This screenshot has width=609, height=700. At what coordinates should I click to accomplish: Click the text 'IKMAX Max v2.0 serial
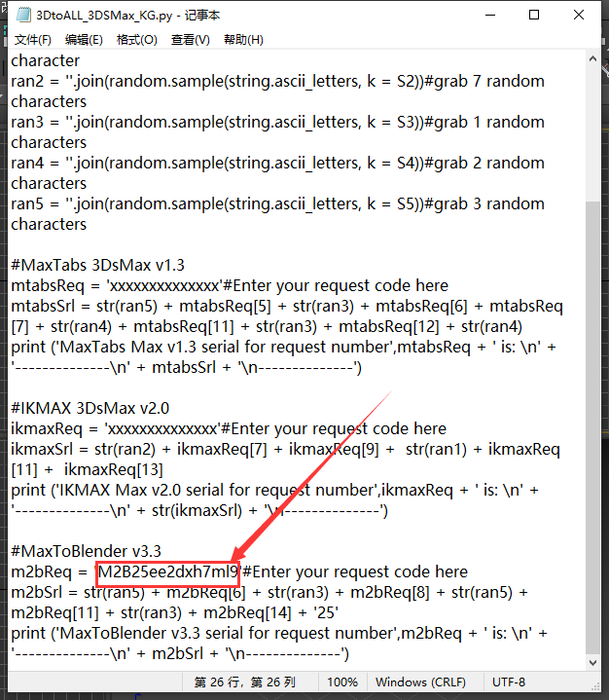pos(140,490)
